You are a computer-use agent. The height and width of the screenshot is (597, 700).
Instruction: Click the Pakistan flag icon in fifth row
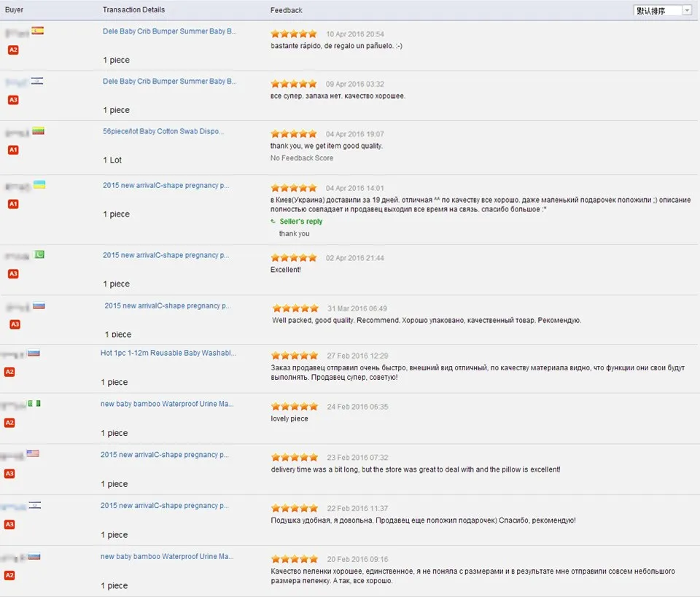tap(39, 254)
